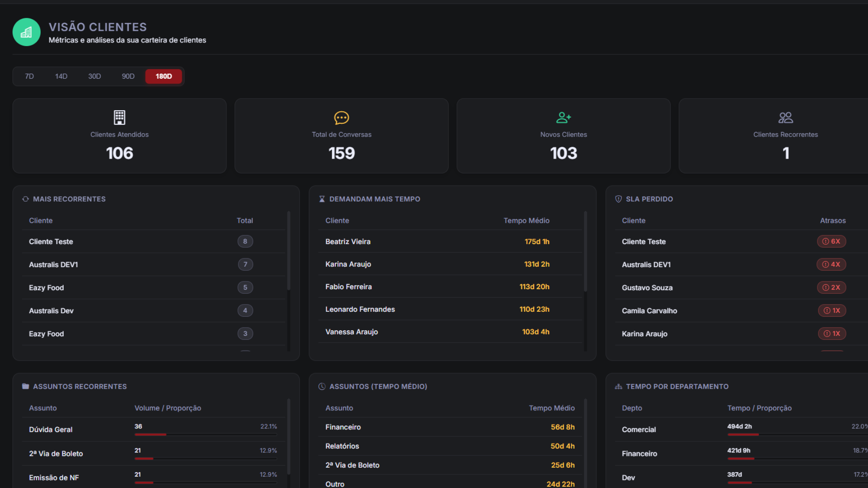Open the Novos Clientes 103 card

point(564,136)
